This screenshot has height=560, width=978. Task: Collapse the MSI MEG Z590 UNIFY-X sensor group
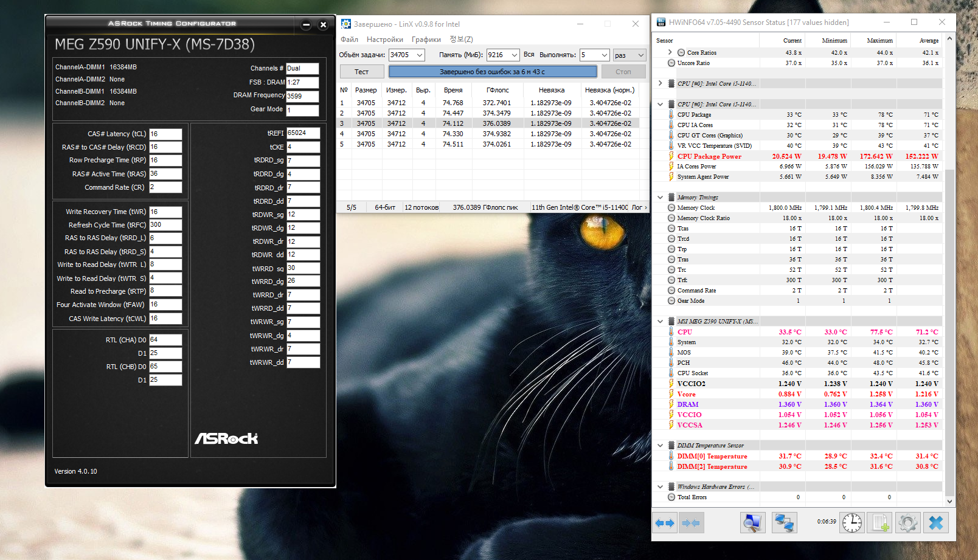pos(661,321)
